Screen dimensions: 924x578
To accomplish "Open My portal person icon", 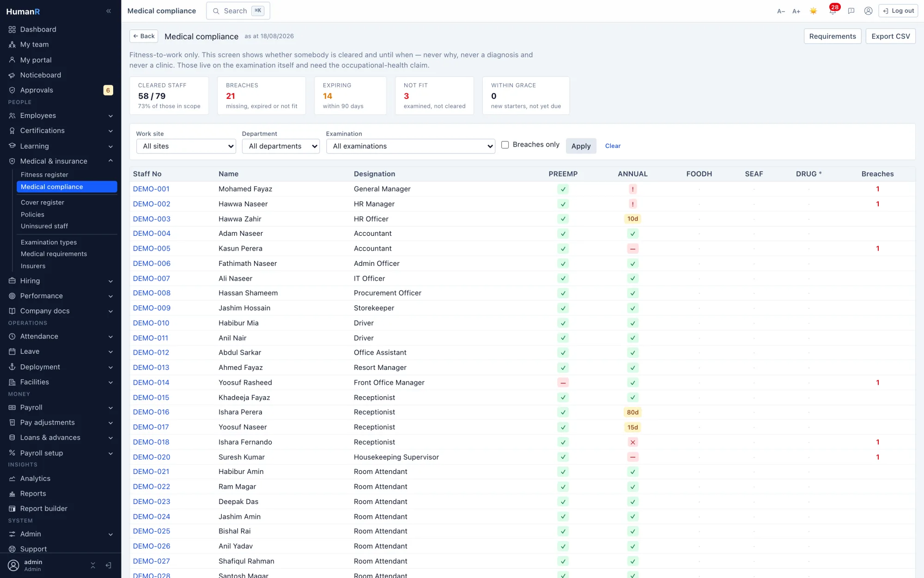I will coord(12,60).
